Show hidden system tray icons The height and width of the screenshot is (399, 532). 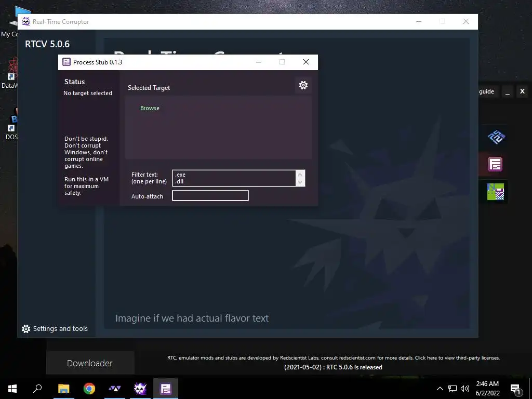[x=440, y=389]
